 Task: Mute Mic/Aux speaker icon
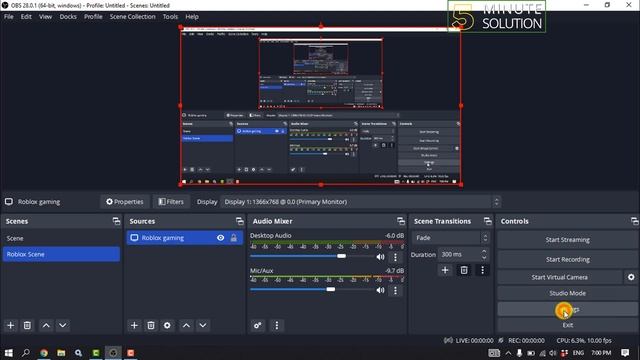pyautogui.click(x=380, y=290)
